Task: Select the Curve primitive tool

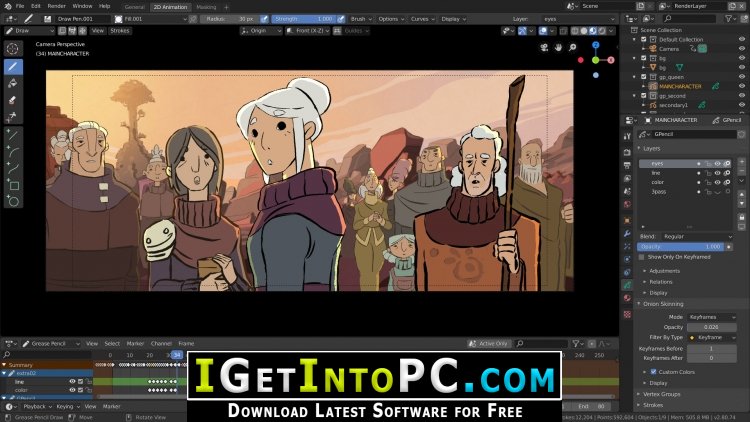Action: click(13, 168)
